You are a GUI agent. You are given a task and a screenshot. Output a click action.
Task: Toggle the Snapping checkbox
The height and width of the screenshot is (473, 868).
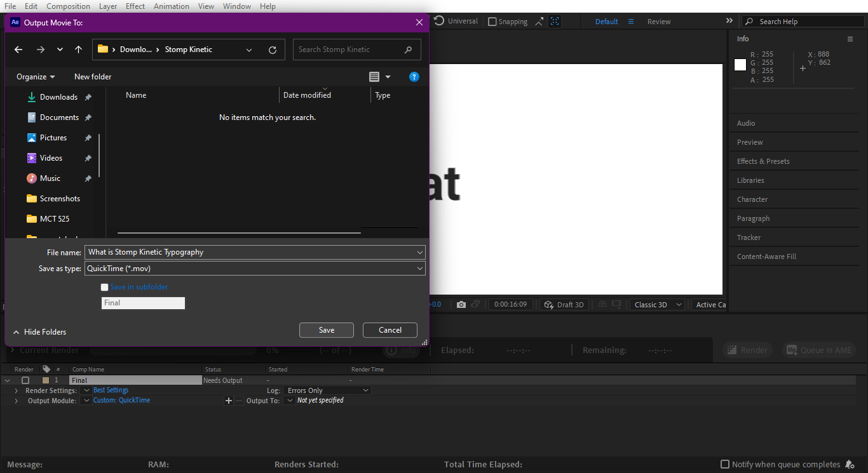[492, 22]
